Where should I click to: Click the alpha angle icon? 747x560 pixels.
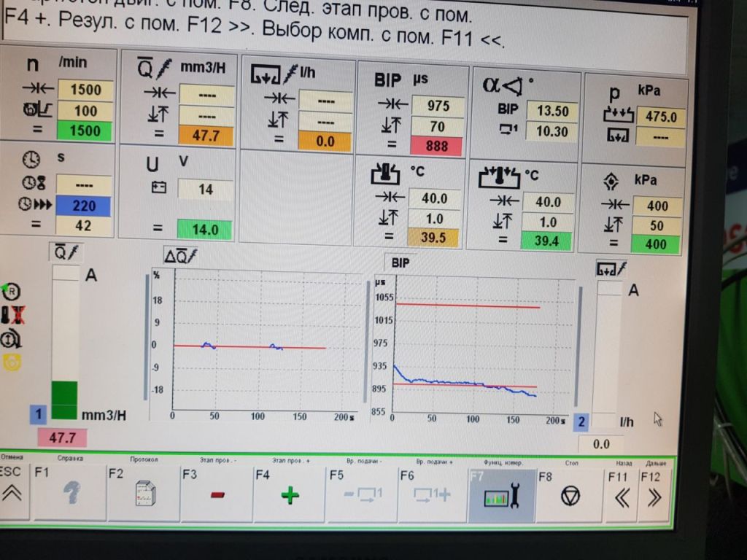(503, 86)
